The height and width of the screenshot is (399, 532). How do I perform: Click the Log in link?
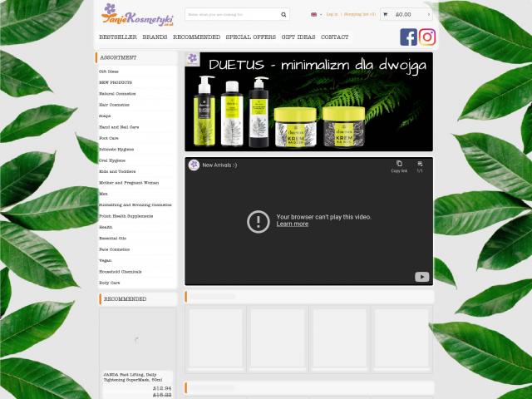click(x=332, y=14)
